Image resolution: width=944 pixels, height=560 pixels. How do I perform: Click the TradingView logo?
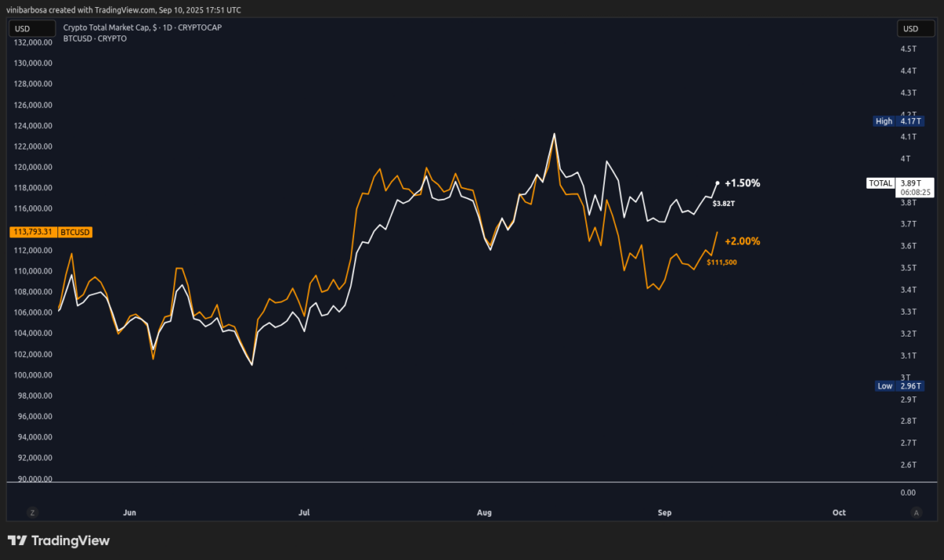point(59,540)
